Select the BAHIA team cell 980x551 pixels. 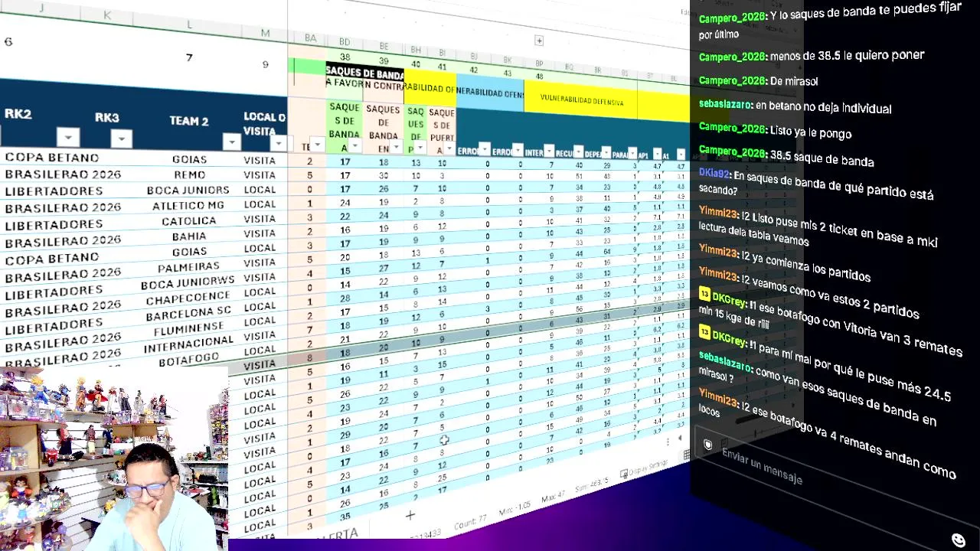(x=189, y=236)
